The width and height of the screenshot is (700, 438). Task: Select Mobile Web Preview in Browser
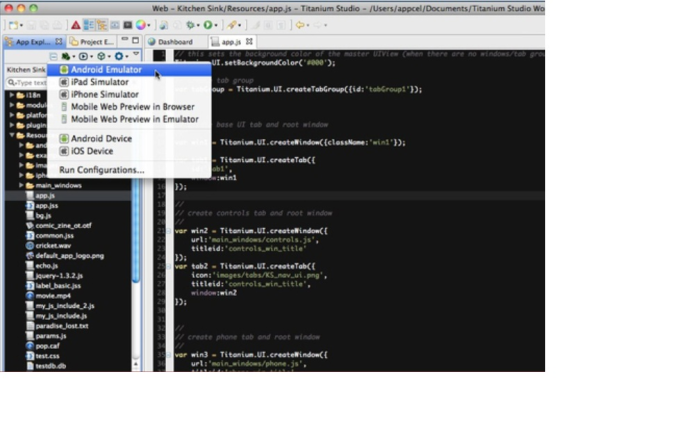tap(129, 107)
